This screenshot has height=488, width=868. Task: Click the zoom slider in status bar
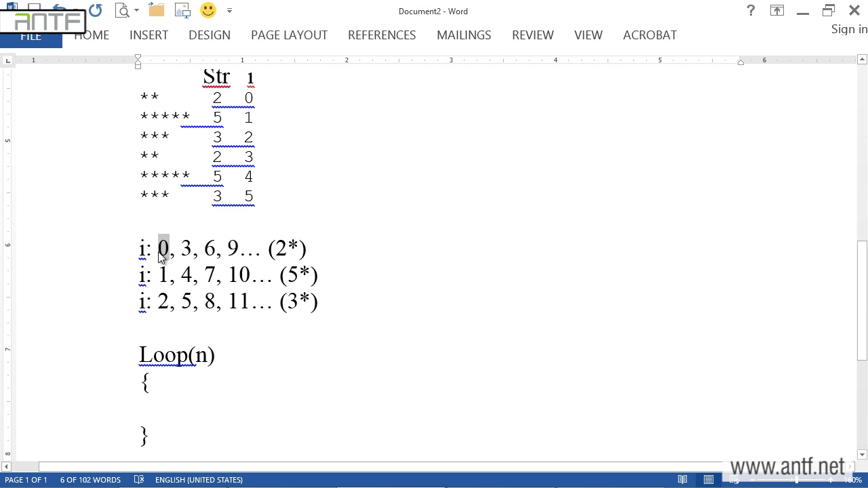click(797, 480)
